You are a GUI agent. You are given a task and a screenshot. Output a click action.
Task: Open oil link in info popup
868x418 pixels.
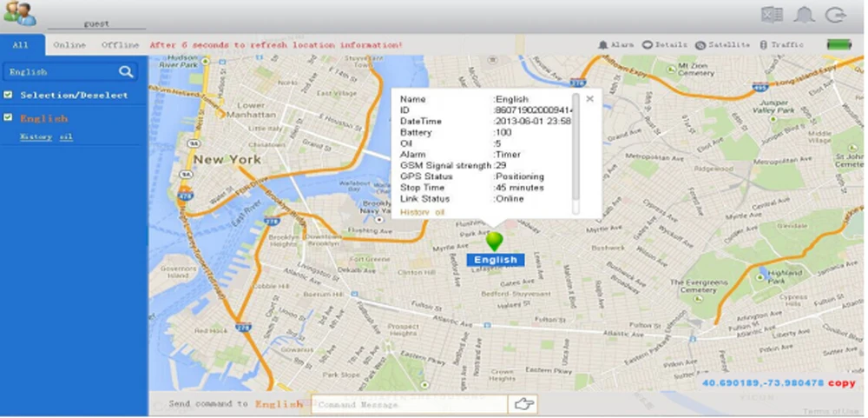click(x=440, y=212)
